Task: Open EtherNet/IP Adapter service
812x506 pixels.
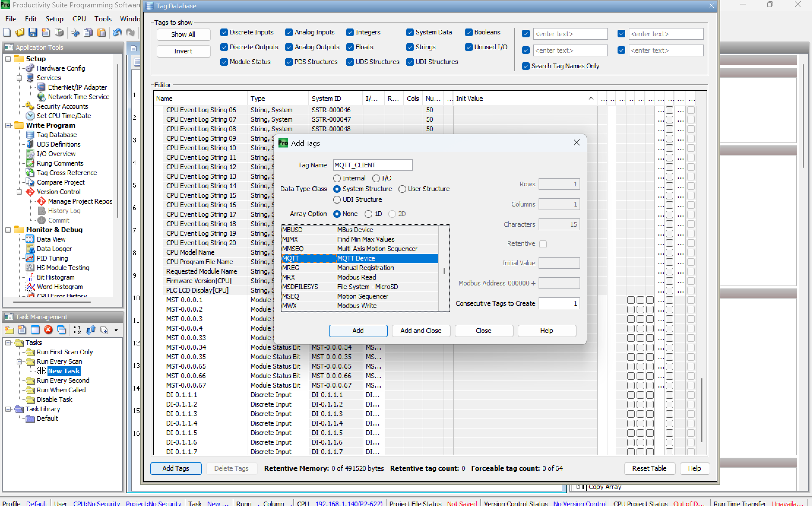Action: 77,87
